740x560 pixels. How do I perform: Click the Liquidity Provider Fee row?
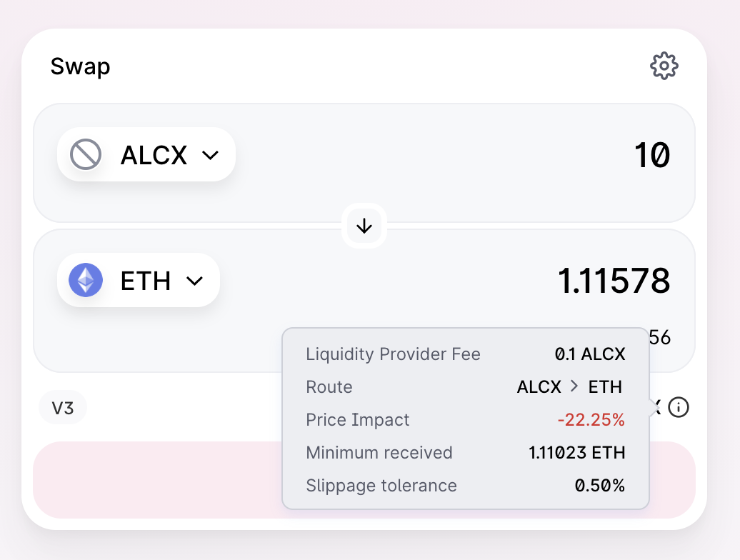[465, 354]
